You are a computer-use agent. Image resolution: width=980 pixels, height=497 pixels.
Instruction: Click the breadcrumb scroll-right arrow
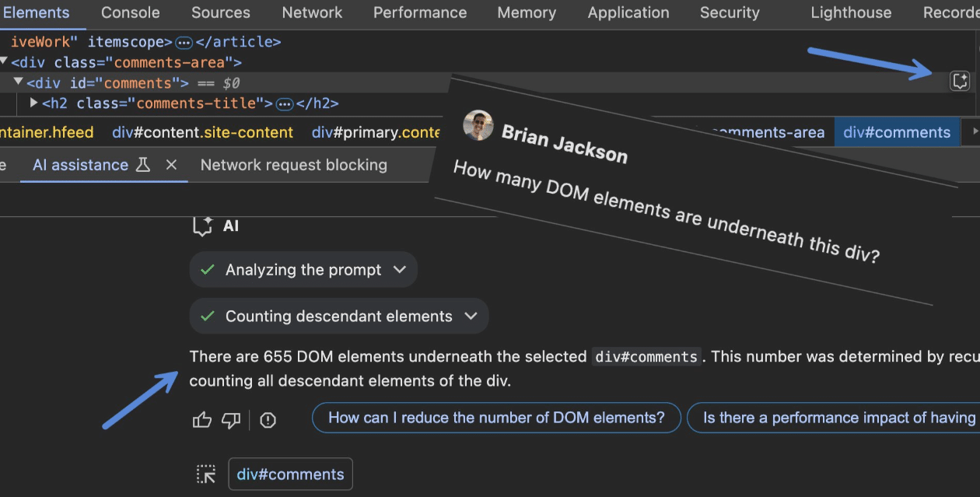[975, 132]
